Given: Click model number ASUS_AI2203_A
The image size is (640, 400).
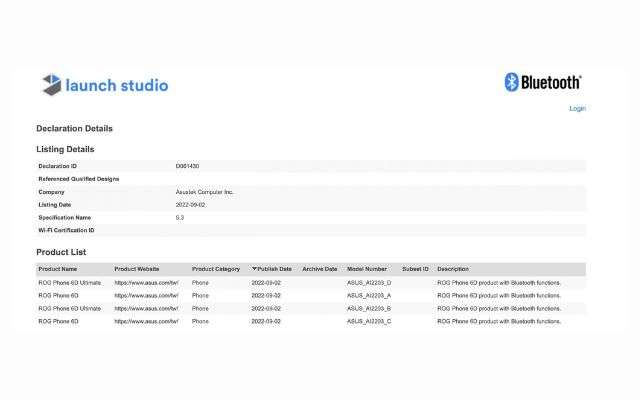Looking at the screenshot, I should [x=369, y=296].
